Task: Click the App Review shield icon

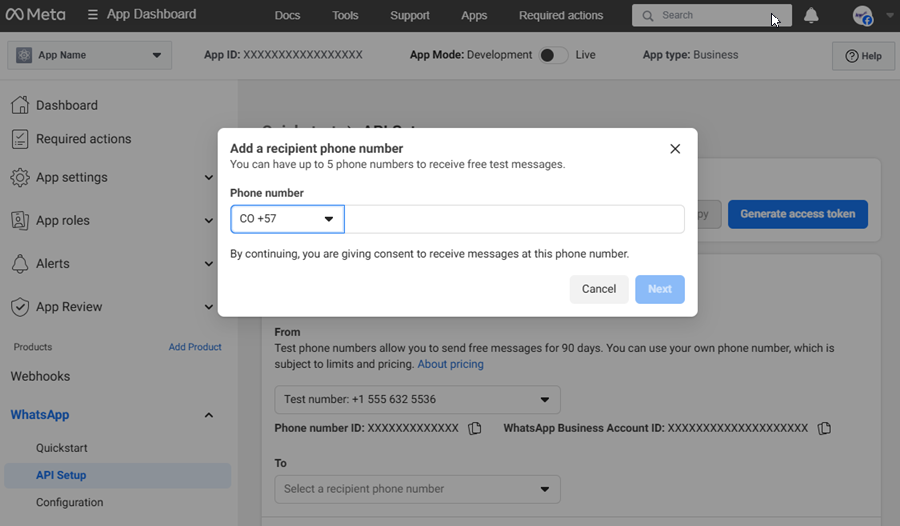Action: pos(20,307)
